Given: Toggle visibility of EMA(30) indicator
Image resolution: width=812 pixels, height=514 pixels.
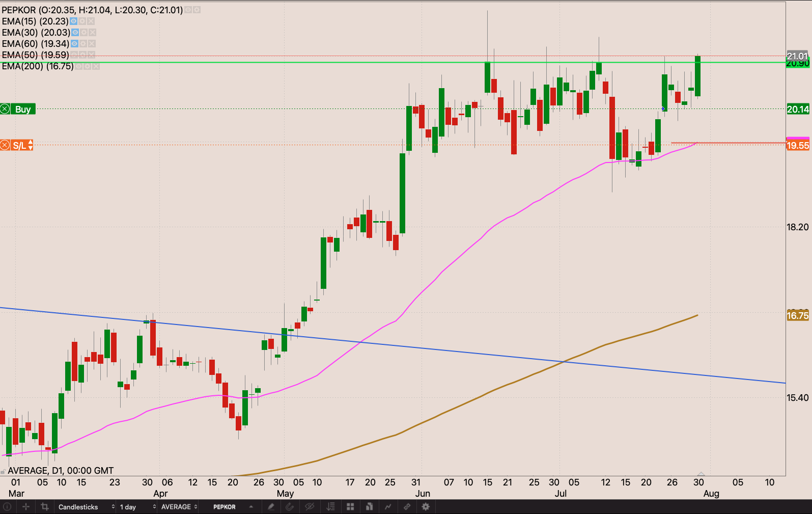Looking at the screenshot, I should (75, 33).
